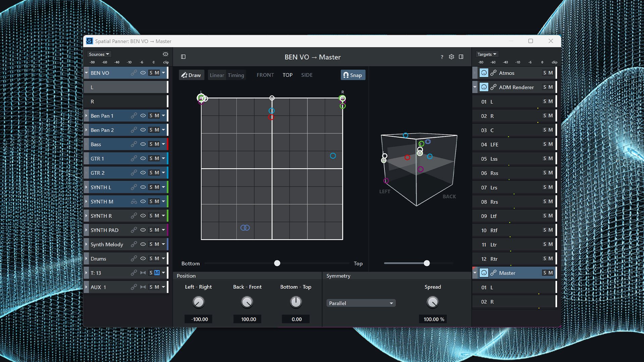Mute the SYNTH PAD source
This screenshot has height=362, width=644.
(157, 230)
